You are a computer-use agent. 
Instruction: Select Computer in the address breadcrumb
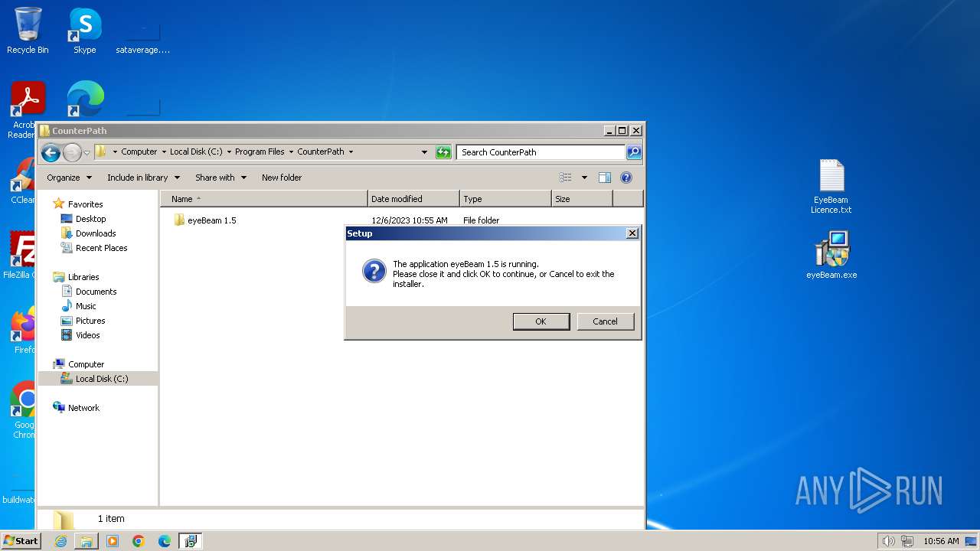[139, 152]
